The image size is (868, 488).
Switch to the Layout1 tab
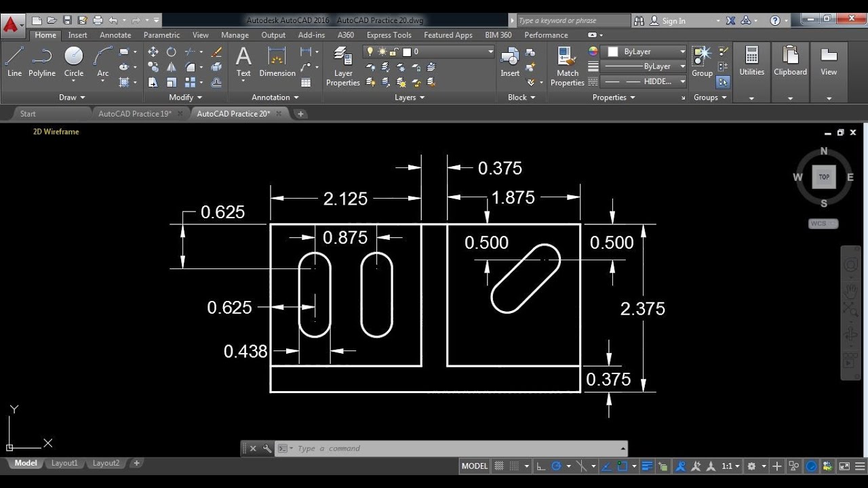(x=64, y=464)
